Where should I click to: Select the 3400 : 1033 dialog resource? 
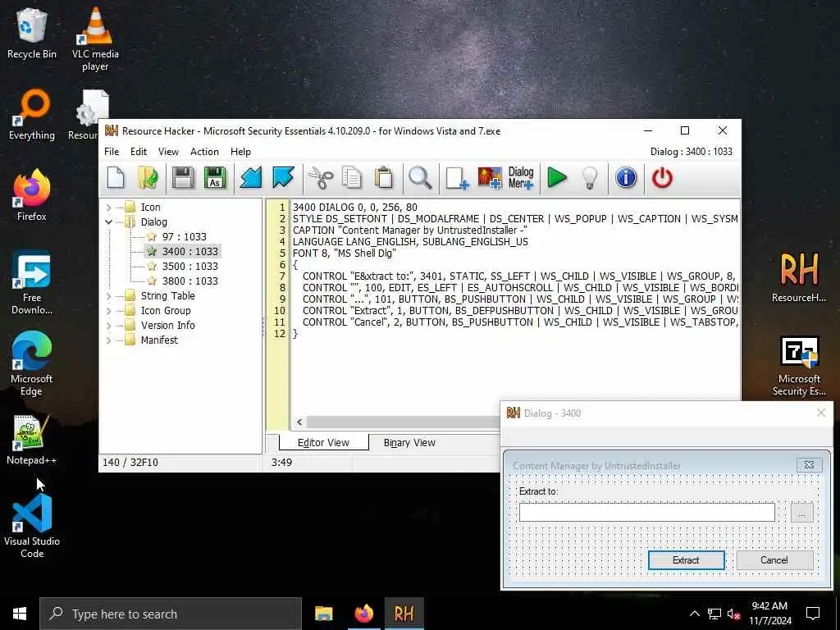[189, 251]
